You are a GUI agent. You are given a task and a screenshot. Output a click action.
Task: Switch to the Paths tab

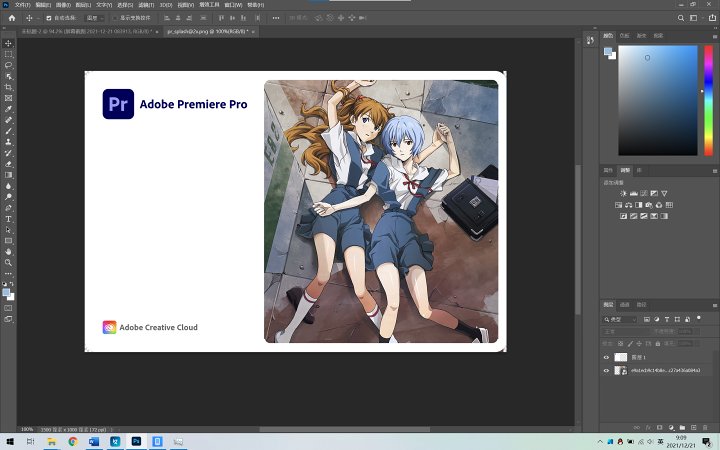tap(641, 304)
